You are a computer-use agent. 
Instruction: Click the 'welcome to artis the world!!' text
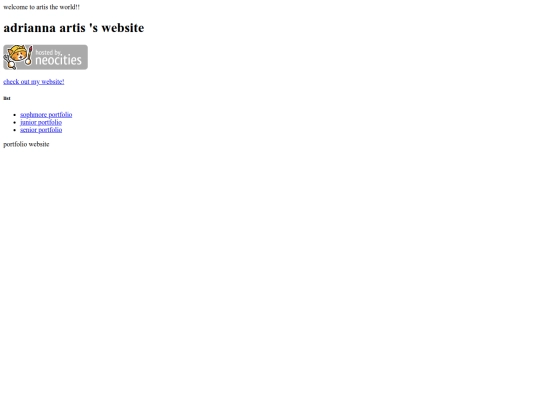(x=41, y=7)
